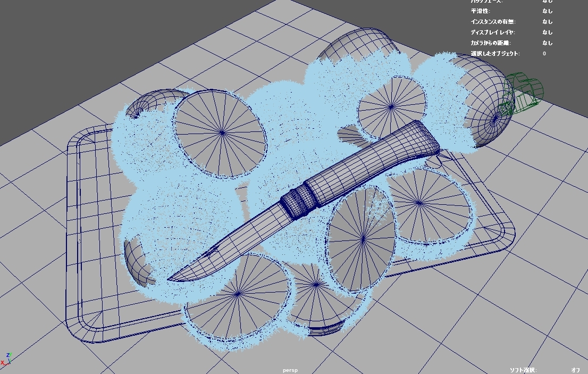Click the ソフト選択 HUD label

[523, 370]
